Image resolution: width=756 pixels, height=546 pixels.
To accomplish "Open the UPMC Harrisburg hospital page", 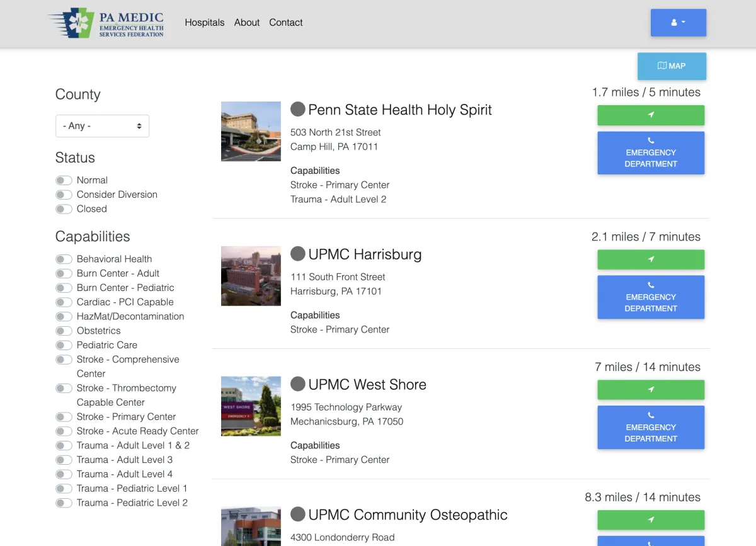I will [x=365, y=254].
